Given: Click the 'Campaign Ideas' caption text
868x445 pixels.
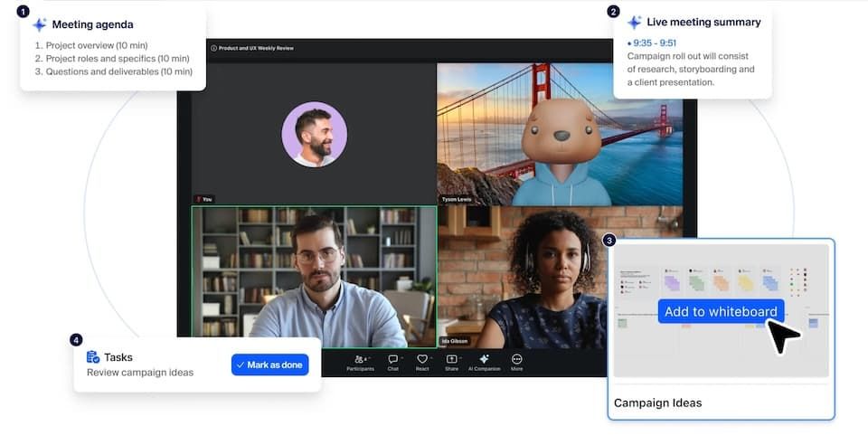Looking at the screenshot, I should click(x=657, y=402).
